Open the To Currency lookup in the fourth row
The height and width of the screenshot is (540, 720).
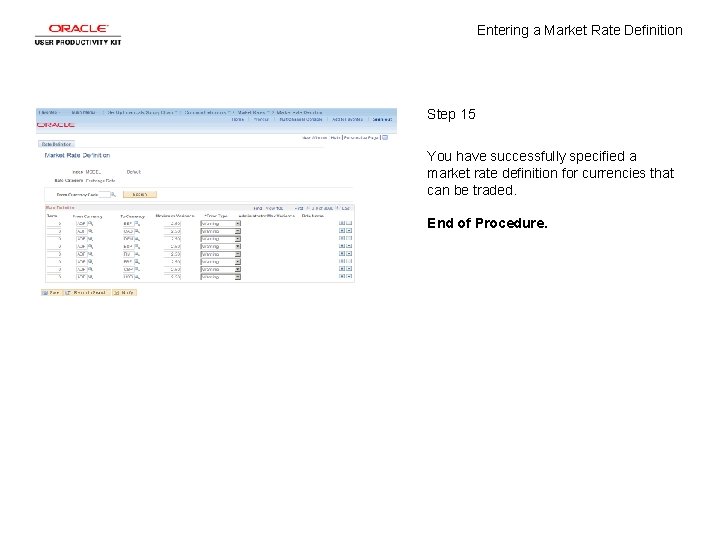point(137,247)
